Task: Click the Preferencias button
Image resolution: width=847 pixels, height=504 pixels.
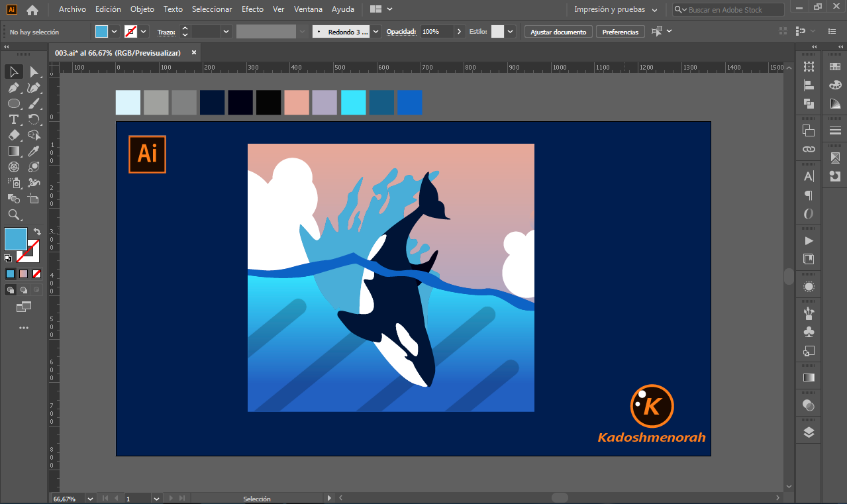Action: coord(621,32)
